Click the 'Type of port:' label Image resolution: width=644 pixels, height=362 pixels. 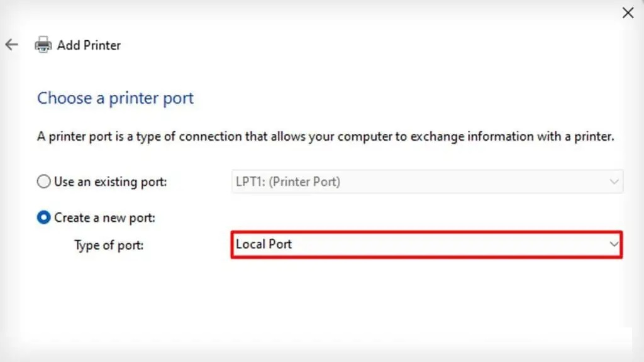pos(109,245)
